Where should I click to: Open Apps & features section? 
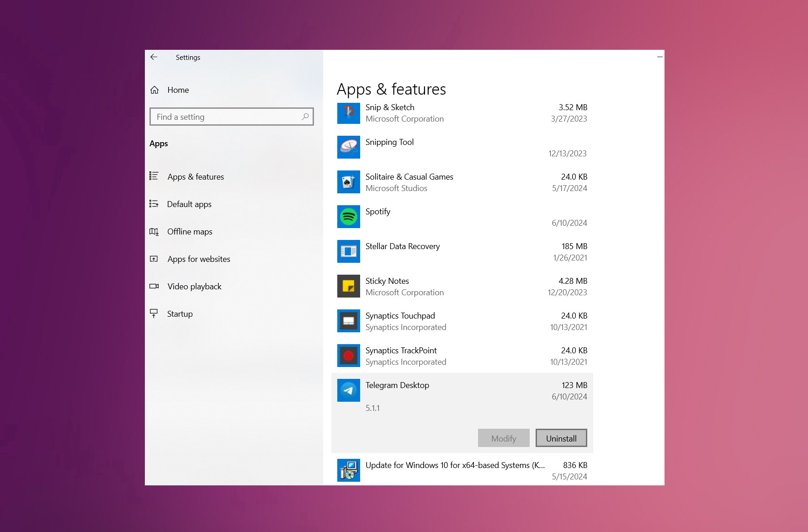tap(196, 177)
